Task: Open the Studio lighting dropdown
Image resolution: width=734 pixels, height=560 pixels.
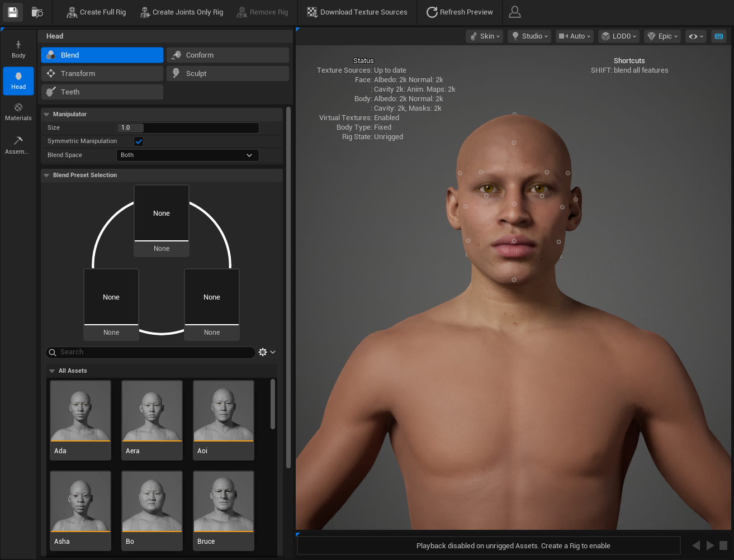Action: pyautogui.click(x=529, y=36)
